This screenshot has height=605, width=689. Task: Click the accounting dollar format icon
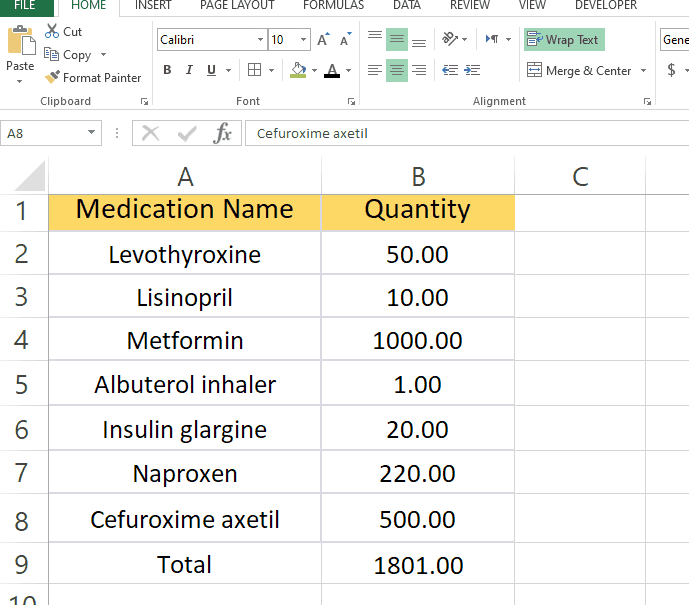coord(671,70)
